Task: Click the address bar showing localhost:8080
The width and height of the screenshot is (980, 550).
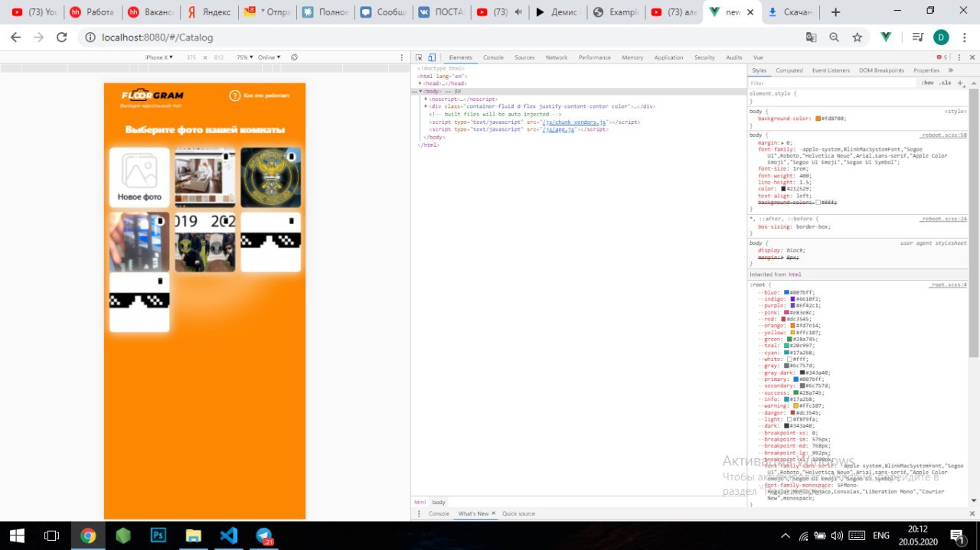Action: (x=444, y=37)
